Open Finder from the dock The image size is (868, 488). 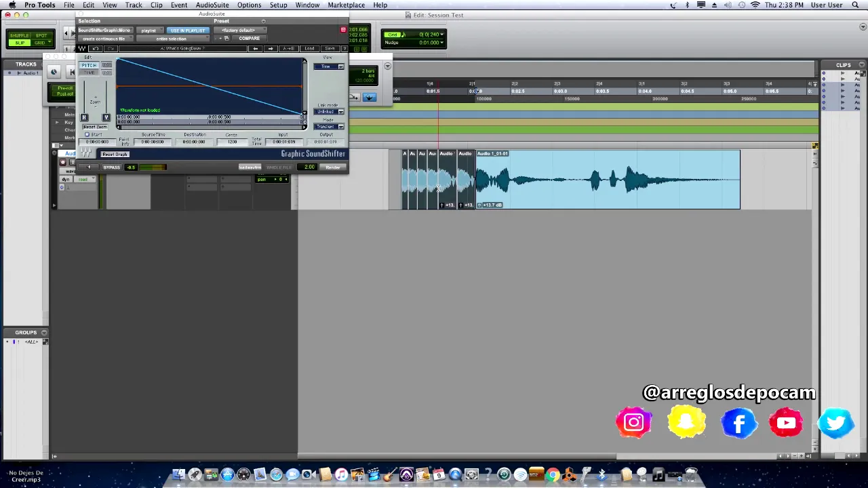click(179, 474)
